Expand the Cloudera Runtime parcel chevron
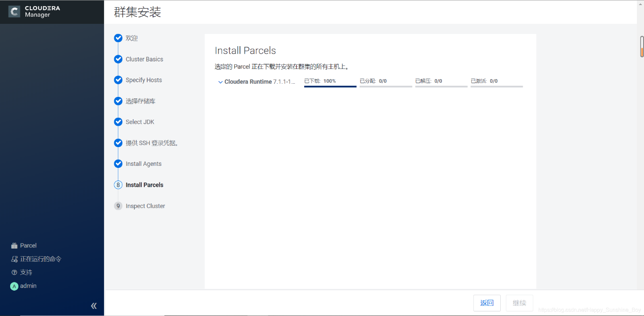The image size is (644, 316). (220, 82)
